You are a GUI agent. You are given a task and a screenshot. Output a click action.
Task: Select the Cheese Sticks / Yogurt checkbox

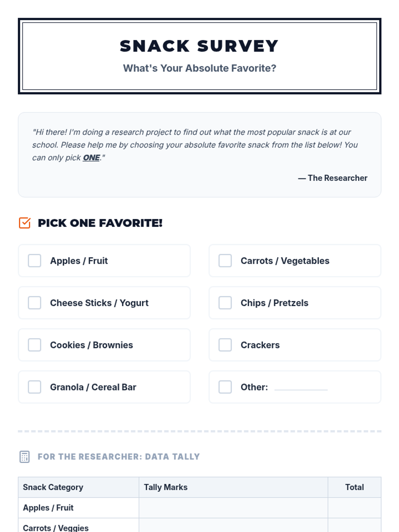[35, 303]
